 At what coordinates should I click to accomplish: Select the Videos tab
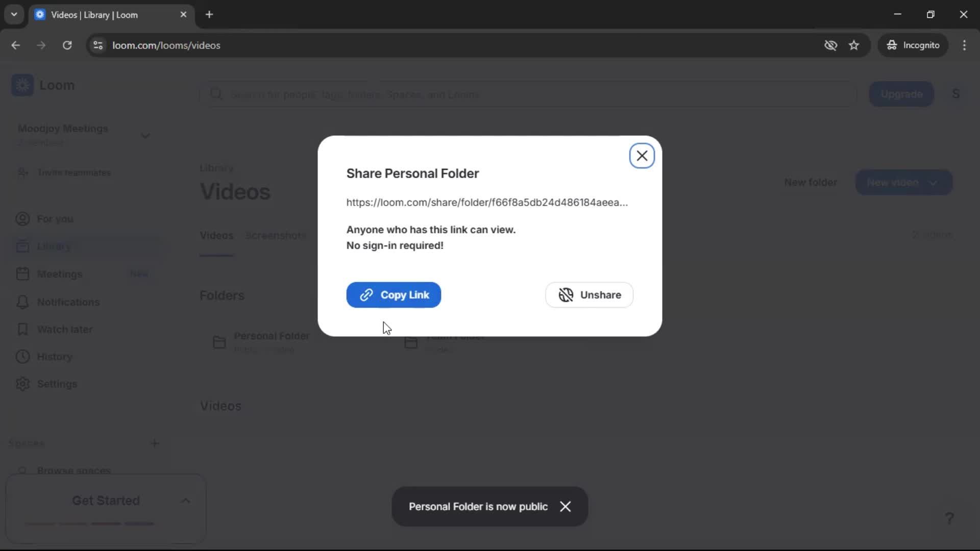coord(216,235)
